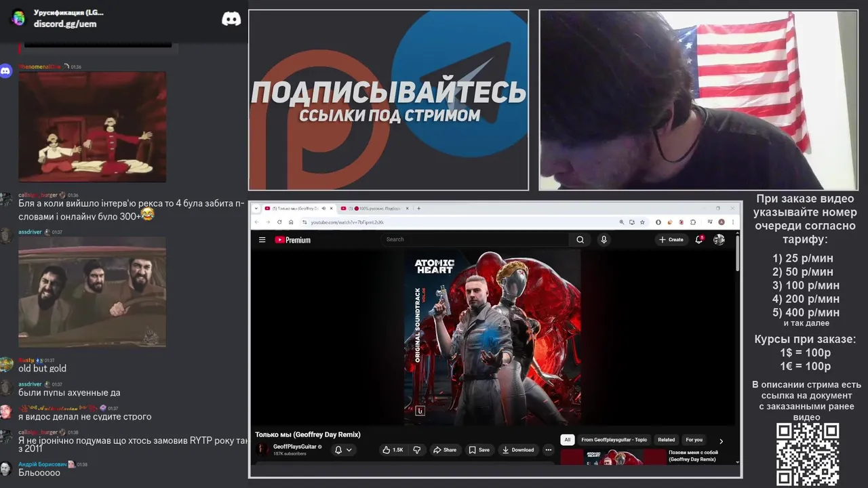Click the '3) 100 р/мин' tariff line
Screen dimensions: 868x488
coord(806,285)
